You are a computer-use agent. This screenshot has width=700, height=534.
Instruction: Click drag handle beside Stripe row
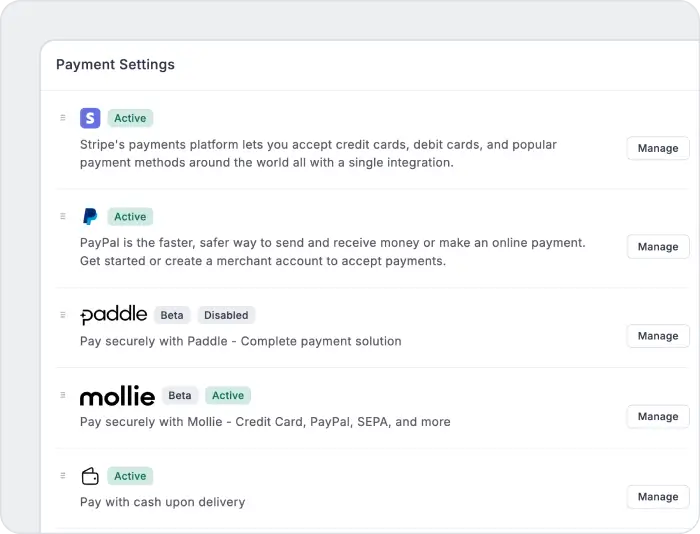point(63,118)
